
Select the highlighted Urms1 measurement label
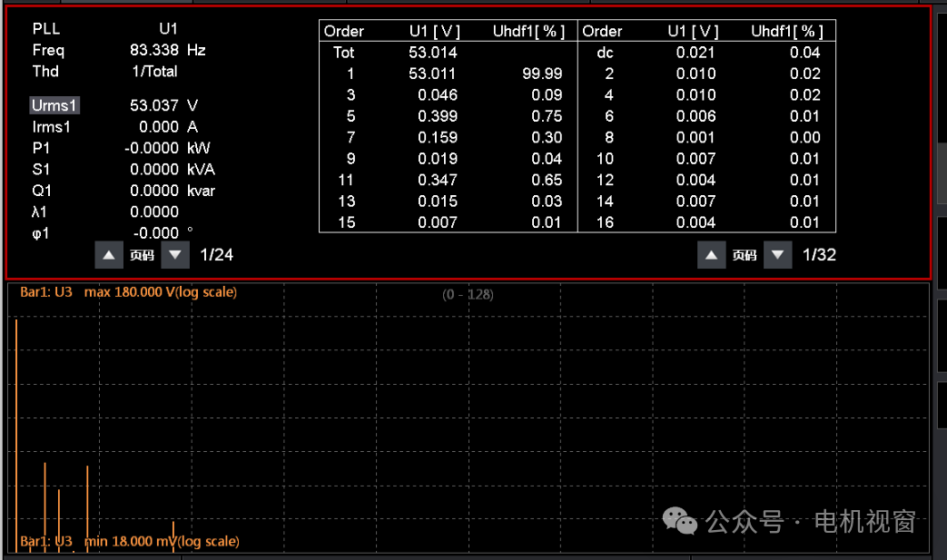[x=54, y=105]
